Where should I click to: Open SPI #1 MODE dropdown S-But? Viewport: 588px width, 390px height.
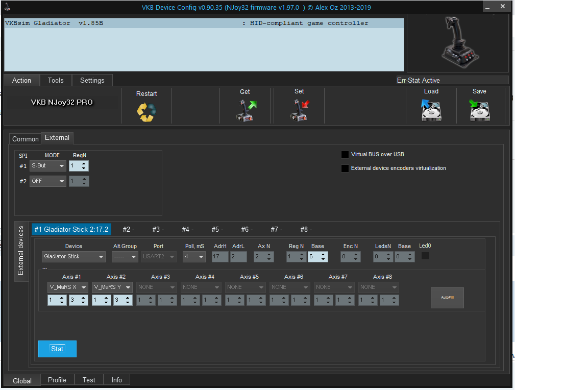[48, 166]
